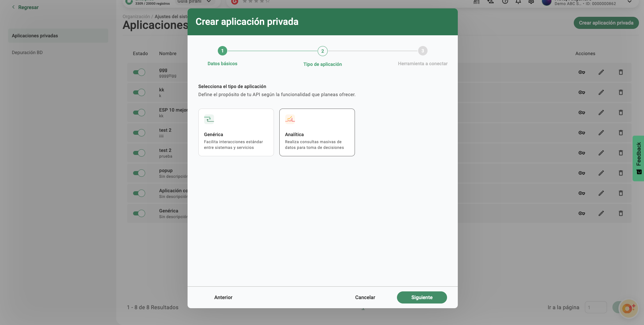Go to step 1 Datos básicos
Viewport: 644px width, 325px height.
222,51
